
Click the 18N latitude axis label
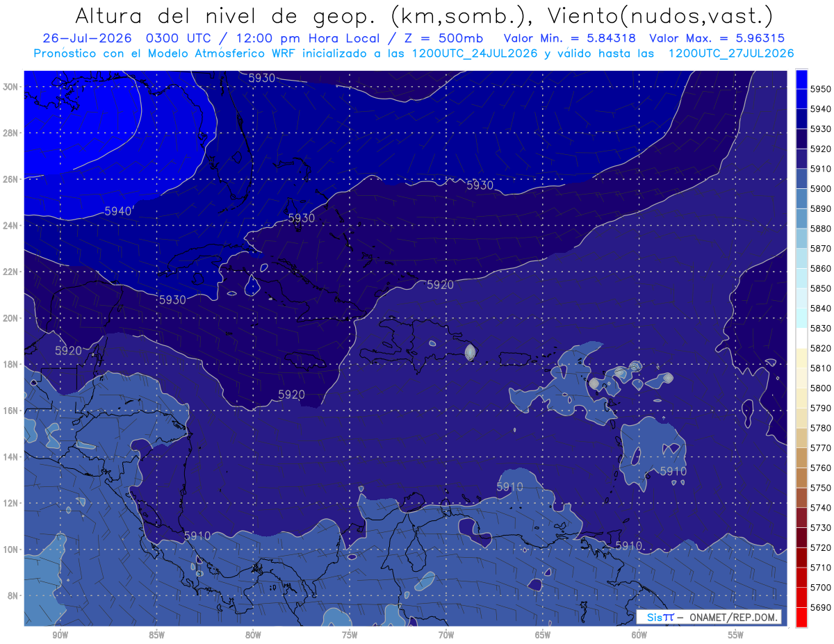[x=11, y=365]
